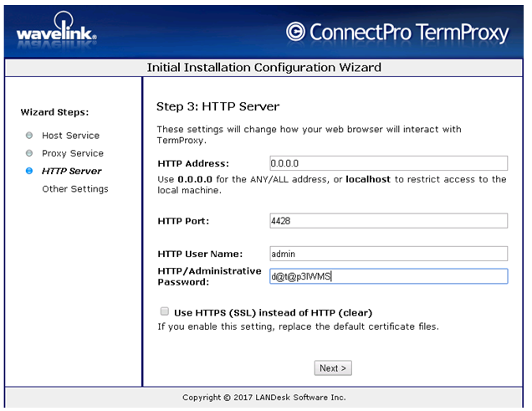Click the Host Service step bullet

[29, 136]
